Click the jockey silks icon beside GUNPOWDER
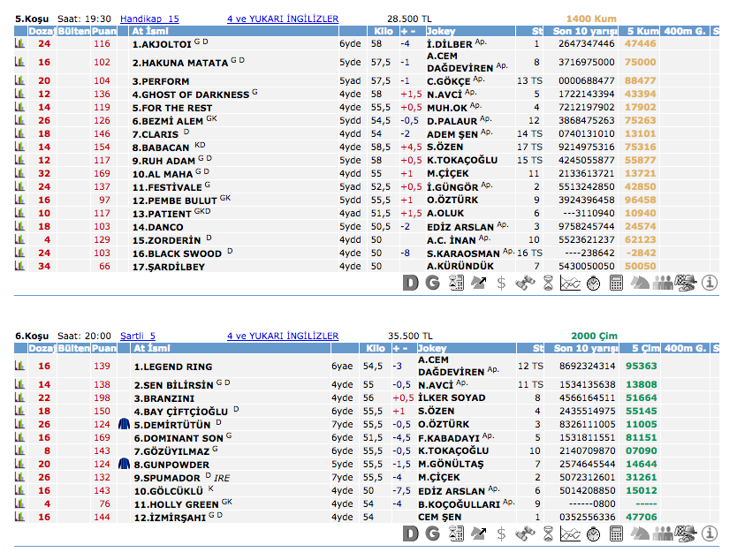The height and width of the screenshot is (560, 737). click(123, 464)
